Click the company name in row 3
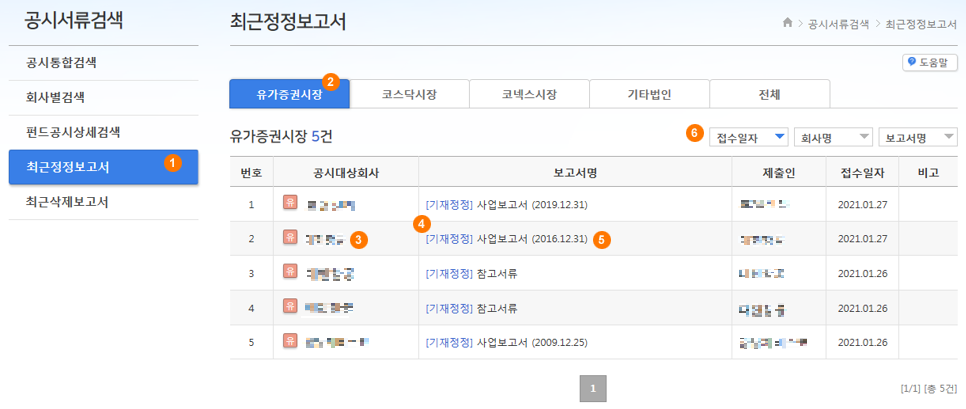This screenshot has height=409, width=966. (331, 273)
